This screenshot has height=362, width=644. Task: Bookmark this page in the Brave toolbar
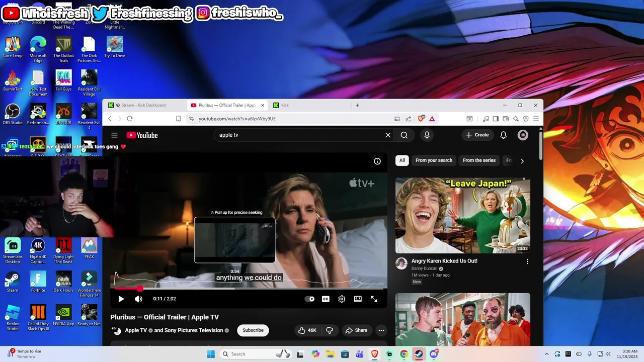[178, 119]
